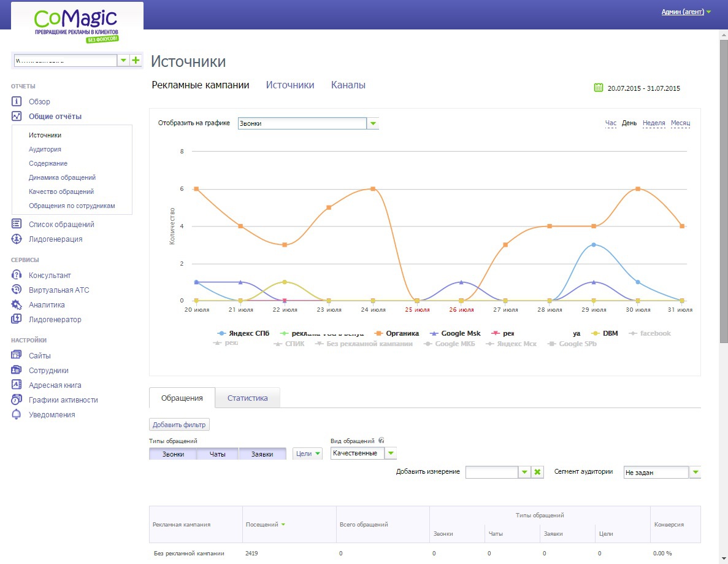Expand the Сегмент аудитории dropdown
Image resolution: width=728 pixels, height=564 pixels.
(695, 472)
